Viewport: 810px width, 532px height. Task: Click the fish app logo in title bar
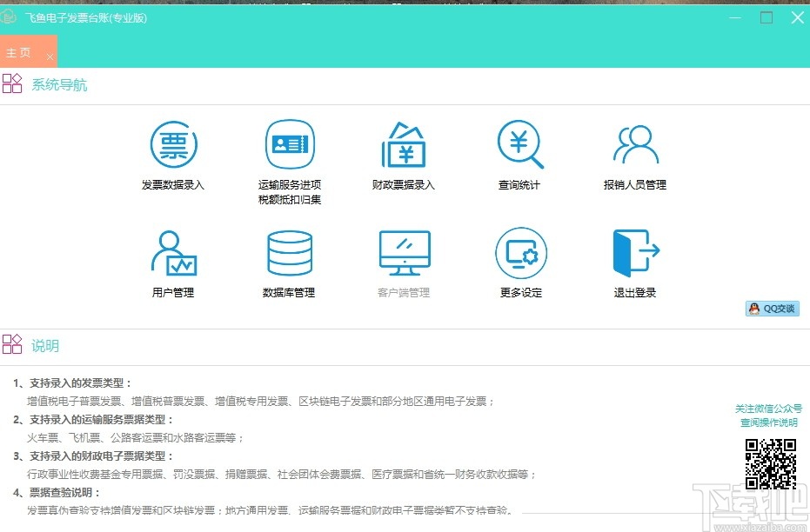[9, 17]
